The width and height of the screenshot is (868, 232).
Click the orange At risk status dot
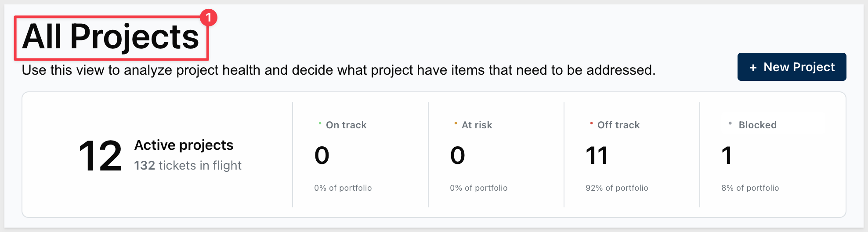[x=456, y=123]
